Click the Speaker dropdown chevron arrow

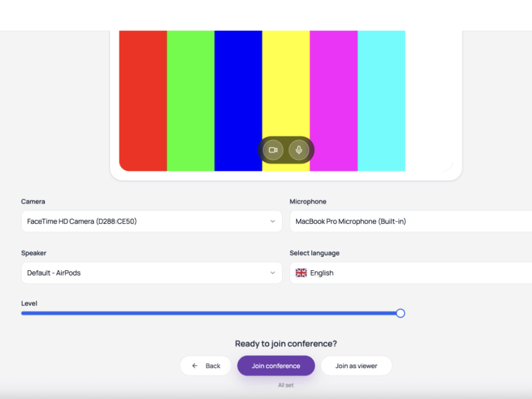(272, 273)
